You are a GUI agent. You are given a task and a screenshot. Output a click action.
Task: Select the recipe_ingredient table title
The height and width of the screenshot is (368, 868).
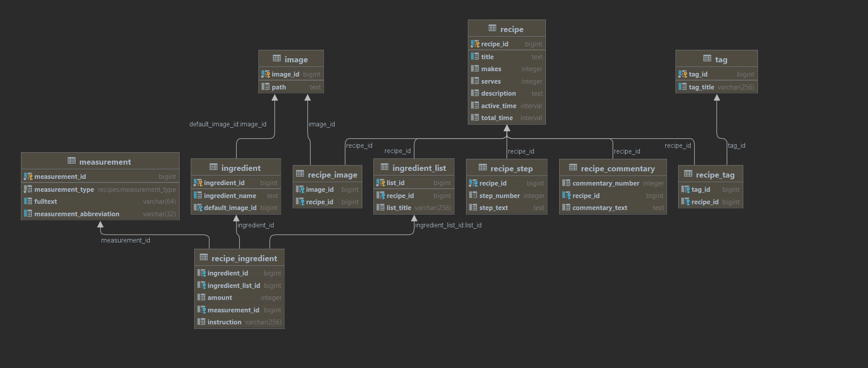point(244,259)
